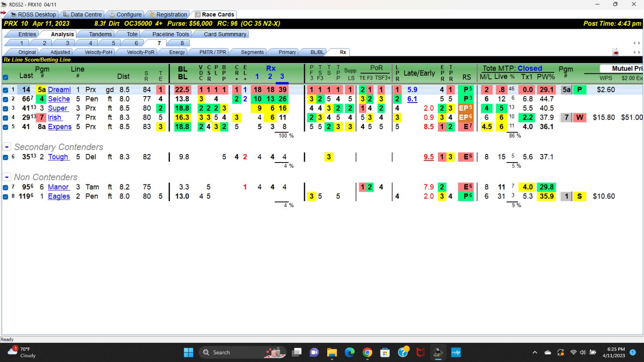Toggle checkbox for horse row 3 Super
Image resolution: width=644 pixels, height=362 pixels.
(x=6, y=109)
